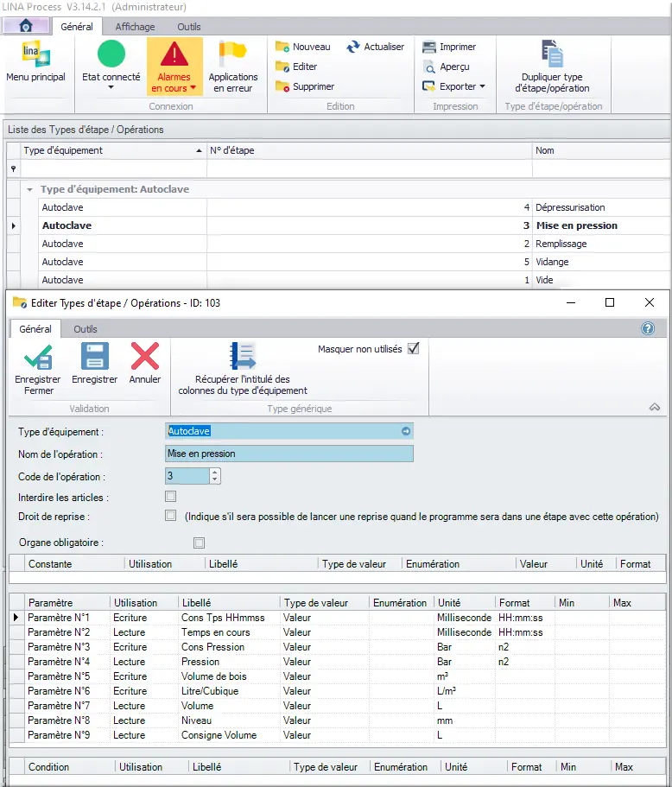This screenshot has height=787, width=672.
Task: Click Enregistrer Fermer icon
Action: tap(38, 356)
